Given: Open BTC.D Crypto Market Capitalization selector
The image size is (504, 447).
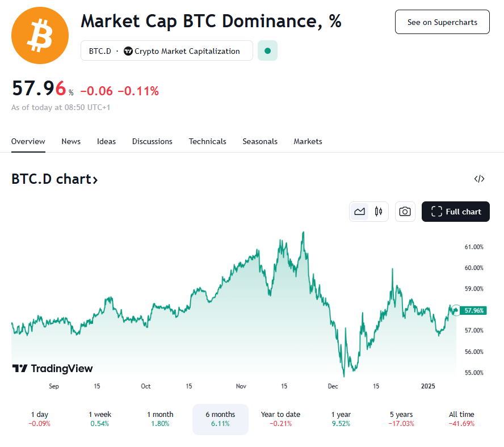Looking at the screenshot, I should pyautogui.click(x=166, y=50).
